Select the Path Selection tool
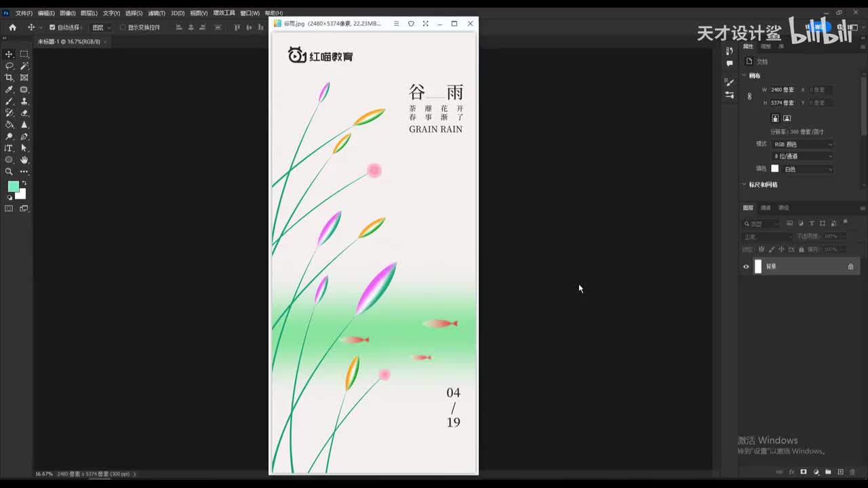Screen dimensions: 868x488 tap(24, 148)
